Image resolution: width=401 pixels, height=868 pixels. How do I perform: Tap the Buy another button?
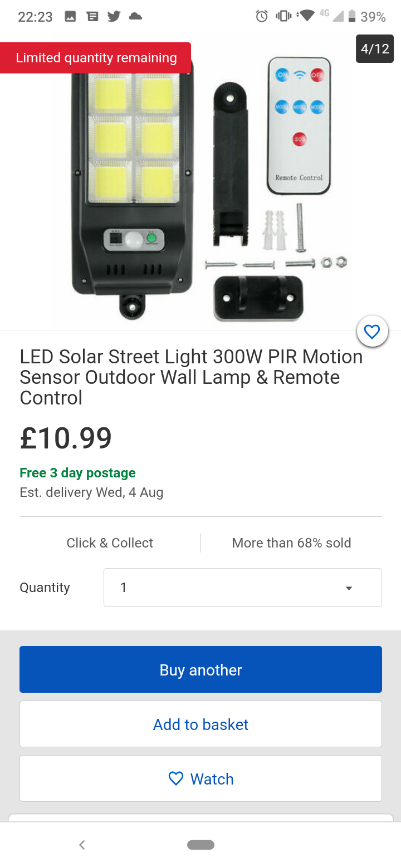(200, 669)
